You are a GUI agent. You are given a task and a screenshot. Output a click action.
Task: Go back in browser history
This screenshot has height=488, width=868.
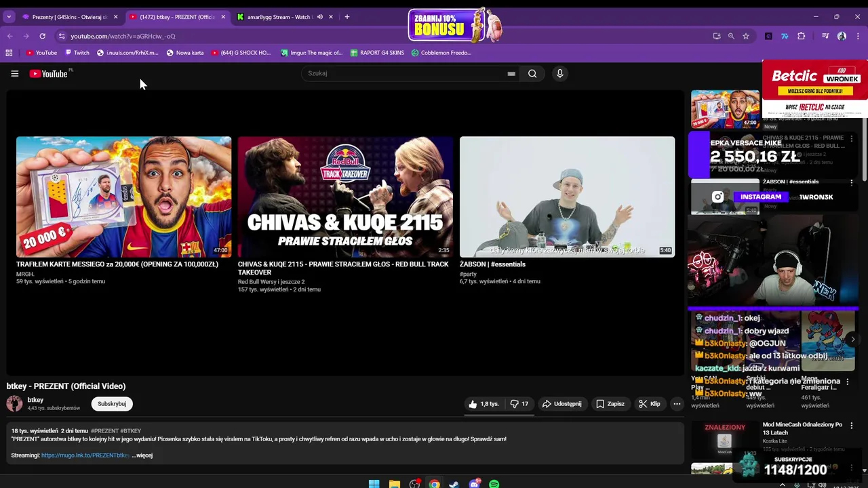[x=10, y=36]
